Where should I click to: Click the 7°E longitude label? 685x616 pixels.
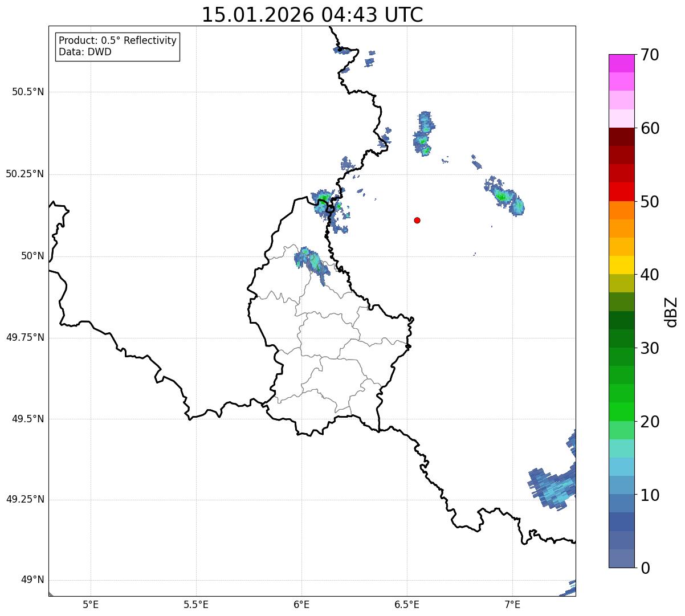tap(512, 604)
